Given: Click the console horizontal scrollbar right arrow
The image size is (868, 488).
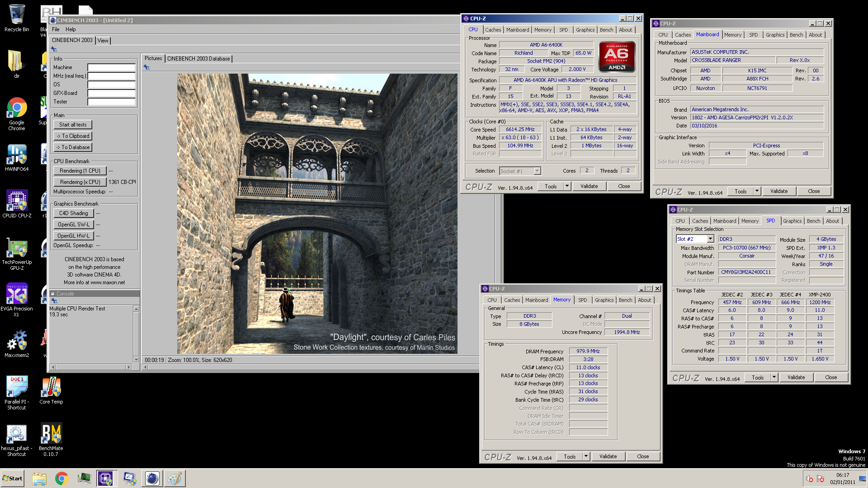Looking at the screenshot, I should click(129, 367).
